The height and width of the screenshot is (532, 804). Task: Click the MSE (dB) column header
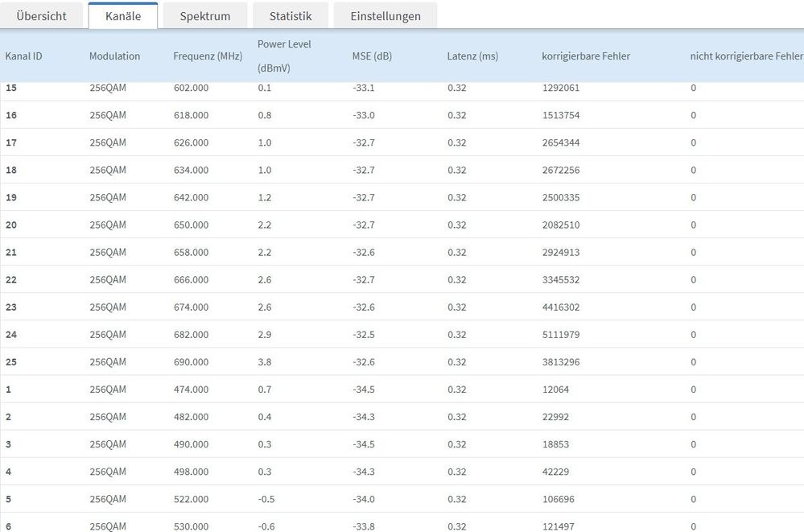click(372, 56)
